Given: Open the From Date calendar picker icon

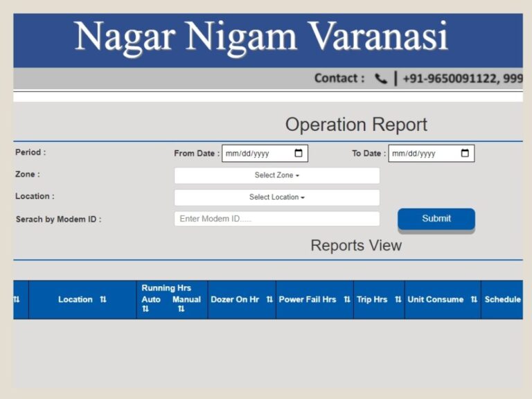Looking at the screenshot, I should (299, 153).
